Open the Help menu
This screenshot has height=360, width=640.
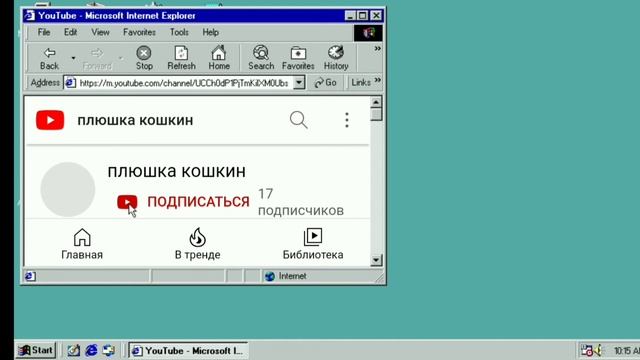[x=210, y=32]
